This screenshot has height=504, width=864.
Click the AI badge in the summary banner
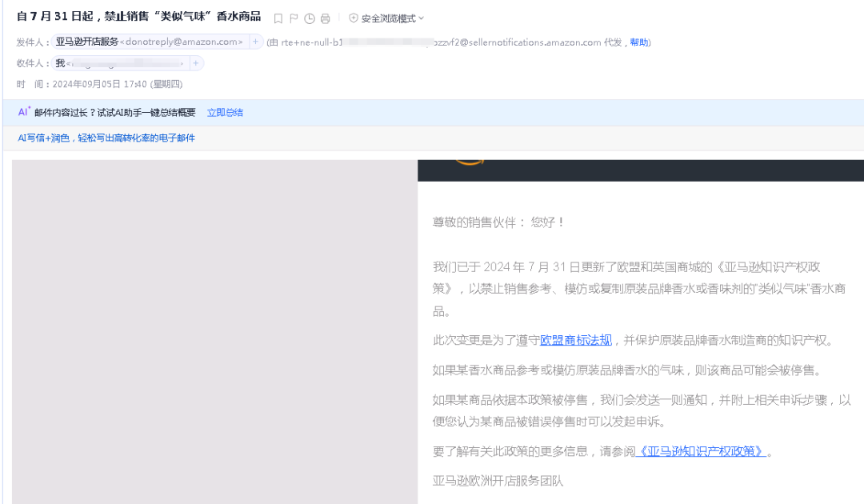pyautogui.click(x=24, y=112)
